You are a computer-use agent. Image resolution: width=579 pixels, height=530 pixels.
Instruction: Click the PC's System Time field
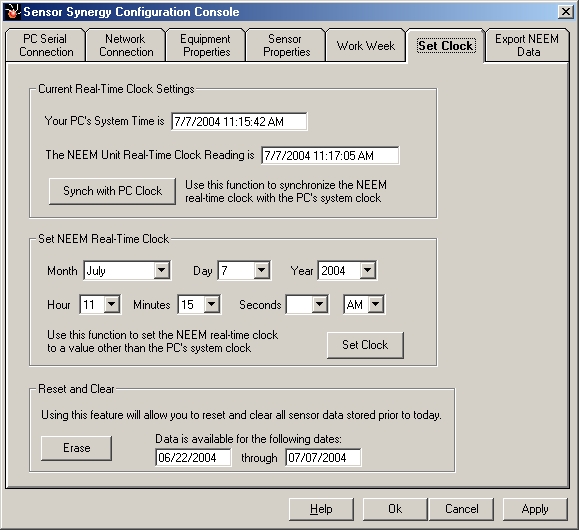click(239, 122)
